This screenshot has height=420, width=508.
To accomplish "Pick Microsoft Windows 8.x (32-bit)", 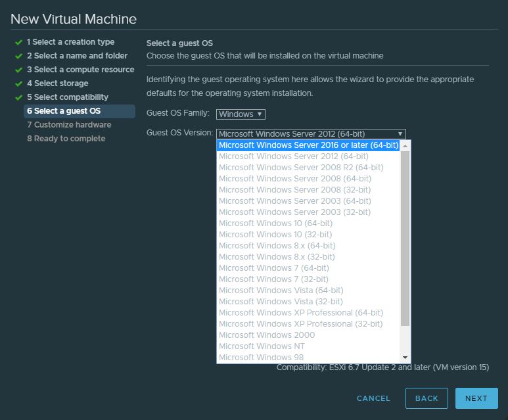I will point(308,257).
